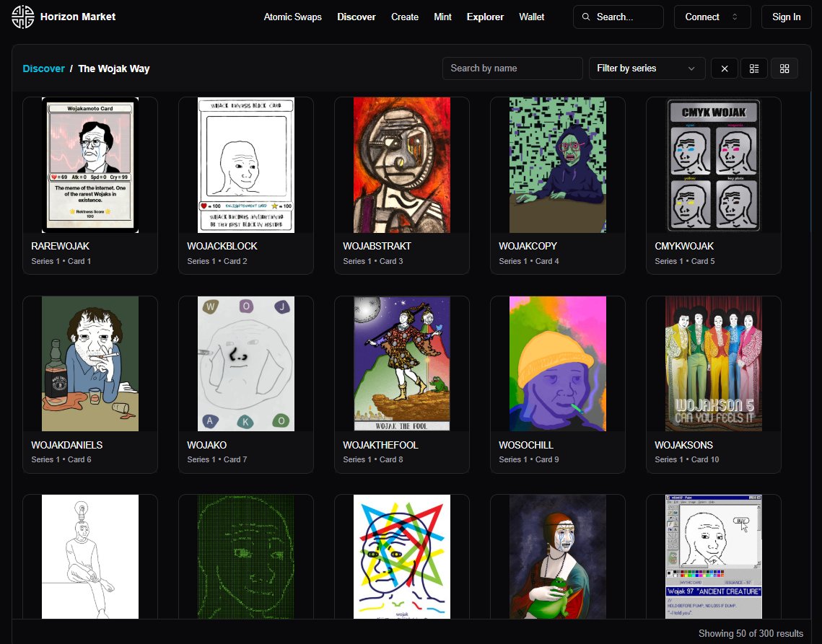This screenshot has width=822, height=644.
Task: Click the CMYKWOJAK title text
Action: pos(684,247)
